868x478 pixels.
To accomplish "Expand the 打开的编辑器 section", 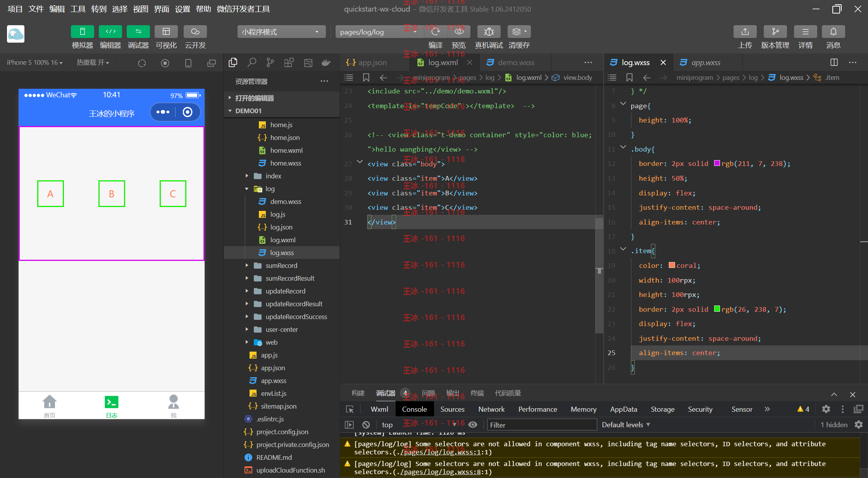I will 281,98.
